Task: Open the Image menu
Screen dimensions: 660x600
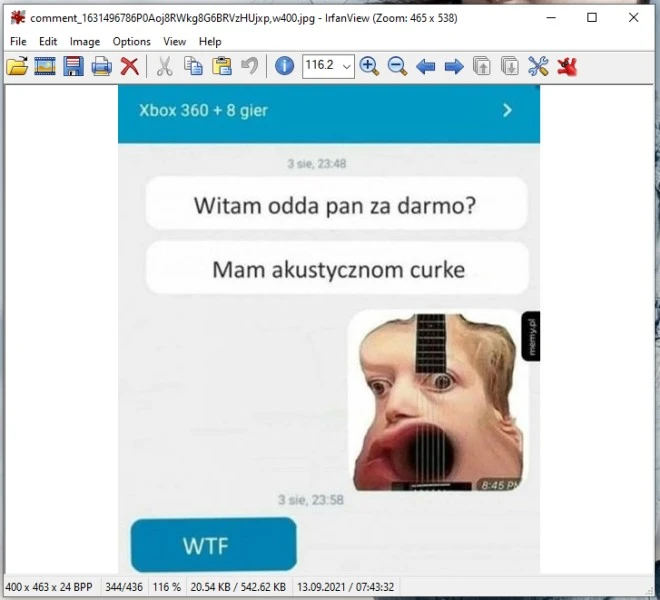Action: (x=85, y=42)
